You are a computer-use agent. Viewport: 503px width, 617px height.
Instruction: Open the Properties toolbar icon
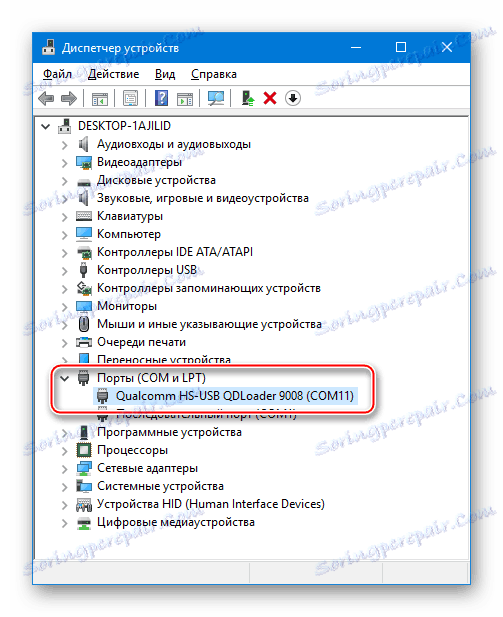click(x=130, y=98)
